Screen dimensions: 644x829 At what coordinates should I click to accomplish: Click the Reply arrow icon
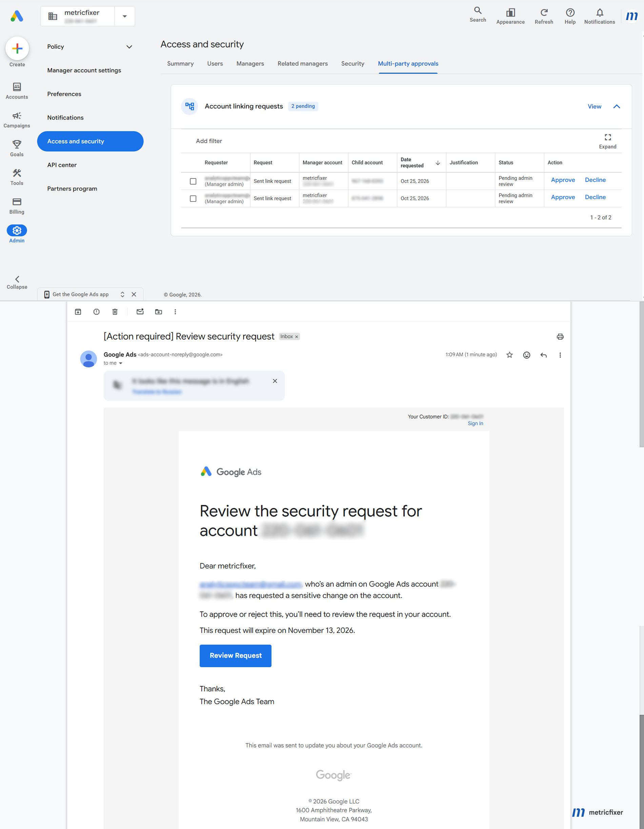coord(543,355)
